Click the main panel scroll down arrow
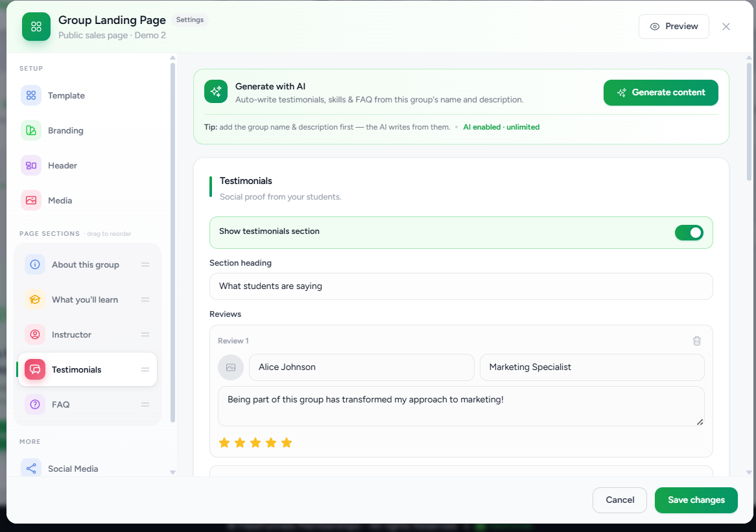This screenshot has width=756, height=532. 749,473
